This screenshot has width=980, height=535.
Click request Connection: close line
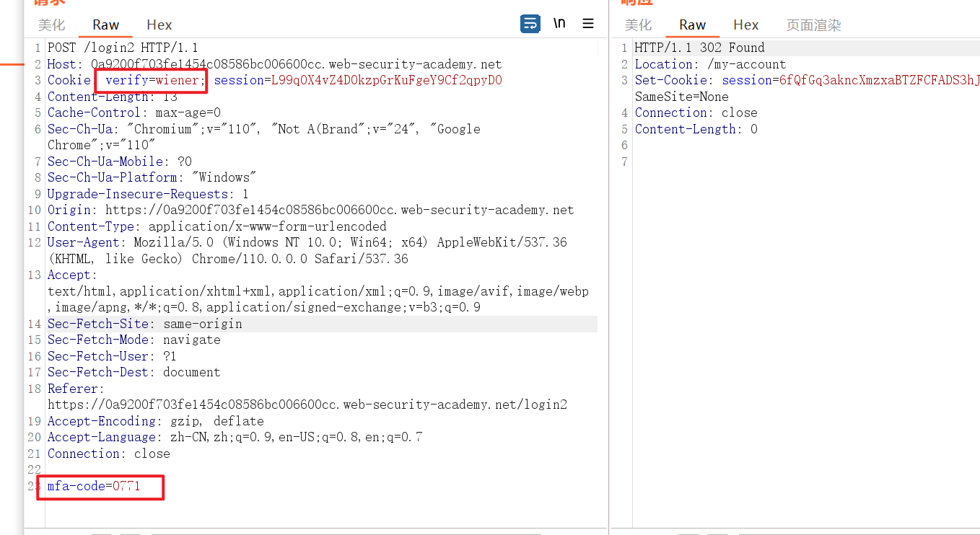[x=109, y=454]
